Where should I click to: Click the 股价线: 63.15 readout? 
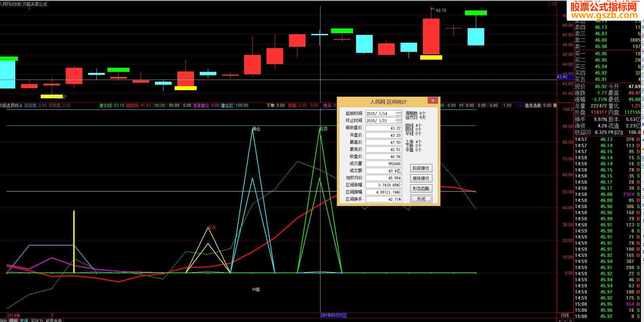coord(112,105)
